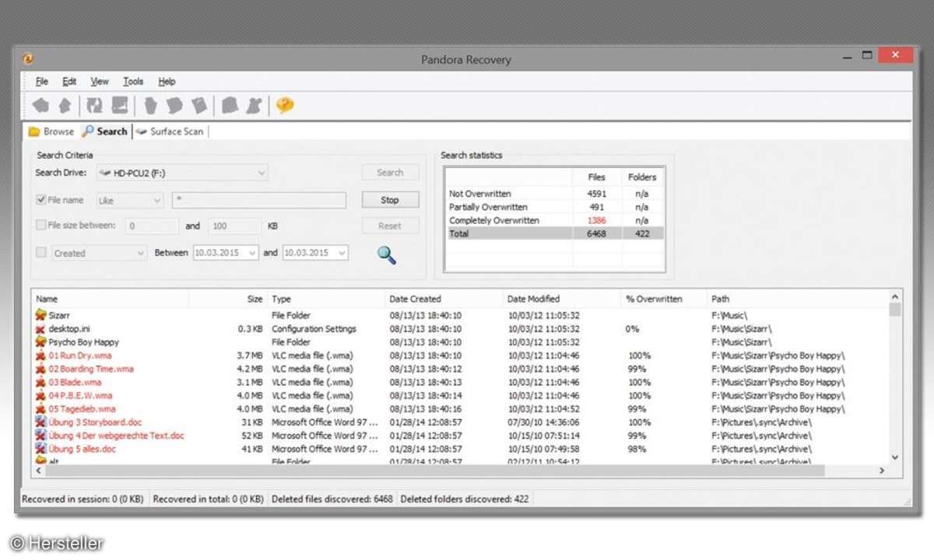This screenshot has width=934, height=560.
Task: Click the file name pattern input field
Action: pyautogui.click(x=259, y=201)
